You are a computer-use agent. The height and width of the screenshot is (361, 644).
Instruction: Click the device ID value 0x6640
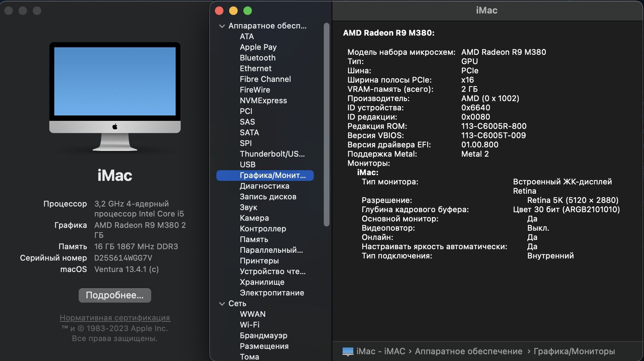pyautogui.click(x=476, y=108)
